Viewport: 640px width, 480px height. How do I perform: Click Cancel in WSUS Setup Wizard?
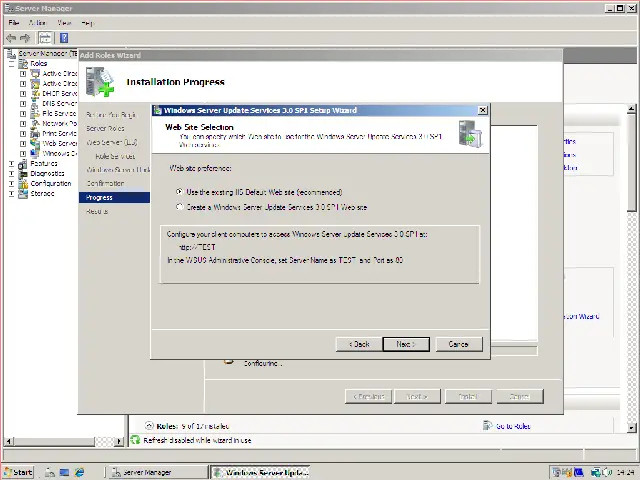[459, 344]
